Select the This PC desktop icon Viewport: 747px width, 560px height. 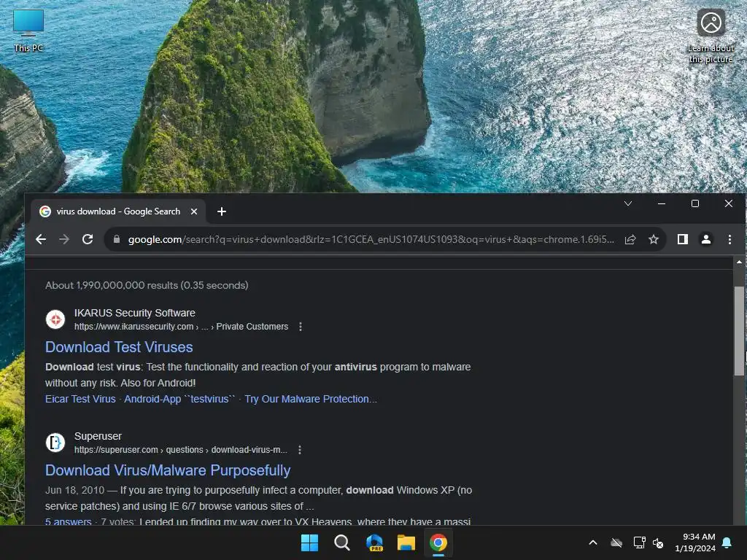click(x=28, y=31)
